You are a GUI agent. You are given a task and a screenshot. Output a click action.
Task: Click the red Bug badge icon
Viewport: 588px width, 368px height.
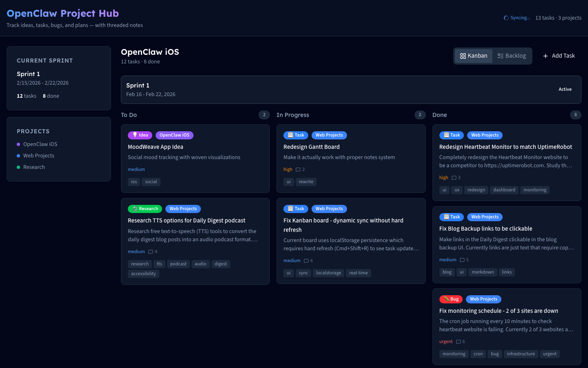[x=447, y=299]
